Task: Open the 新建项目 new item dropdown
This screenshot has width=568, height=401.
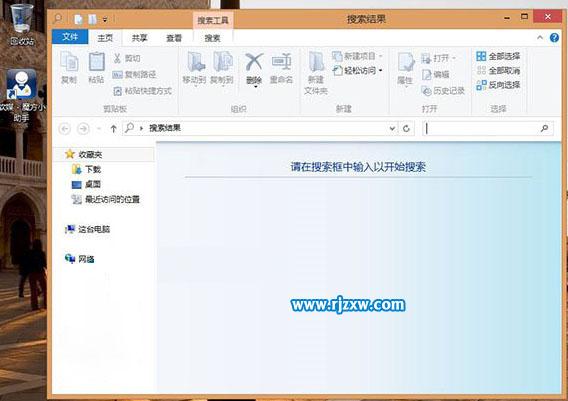Action: pyautogui.click(x=357, y=56)
